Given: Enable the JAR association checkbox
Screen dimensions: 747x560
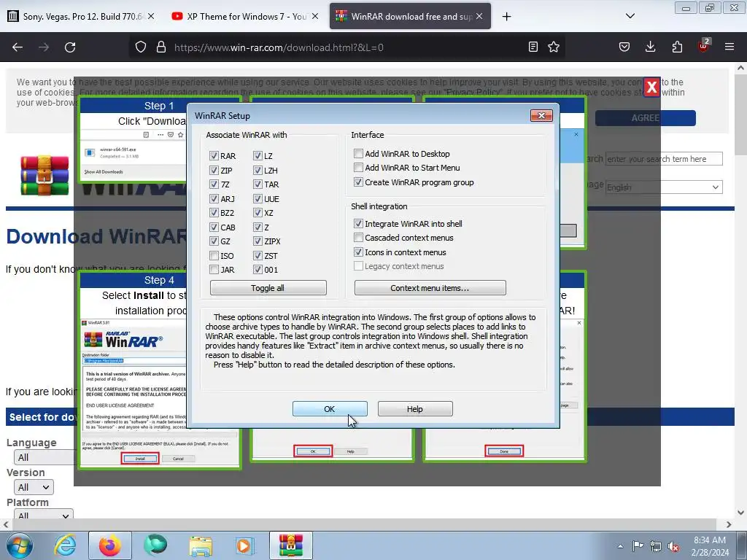Looking at the screenshot, I should [214, 270].
